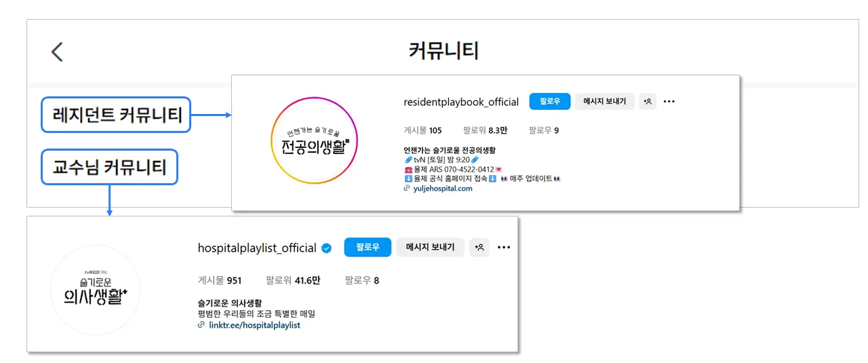Open the yuljehospital.com link
This screenshot has height=363, width=868.
click(443, 189)
